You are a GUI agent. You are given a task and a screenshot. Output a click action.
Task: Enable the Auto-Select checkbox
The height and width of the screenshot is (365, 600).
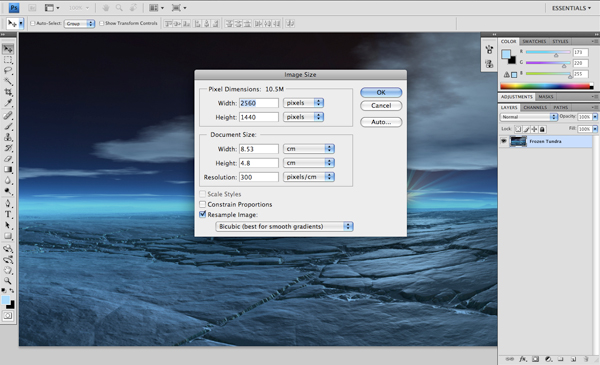point(33,23)
